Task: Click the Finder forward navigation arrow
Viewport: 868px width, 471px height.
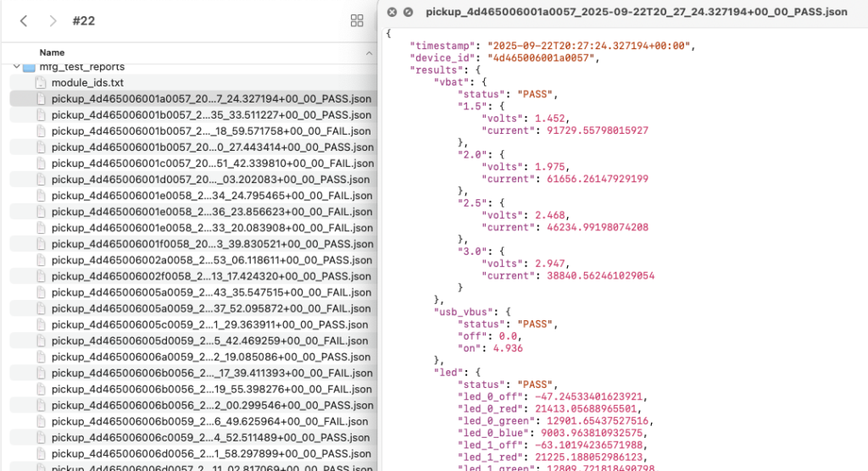Action: [x=53, y=21]
